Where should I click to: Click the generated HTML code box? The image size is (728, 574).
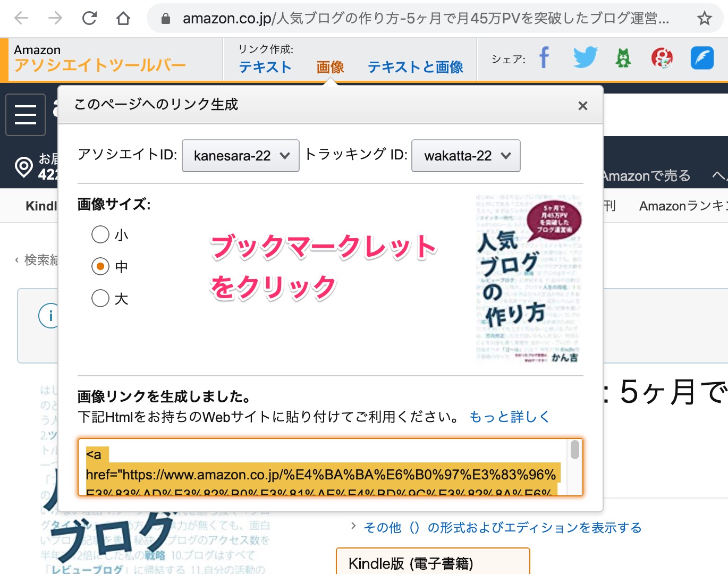(x=331, y=467)
